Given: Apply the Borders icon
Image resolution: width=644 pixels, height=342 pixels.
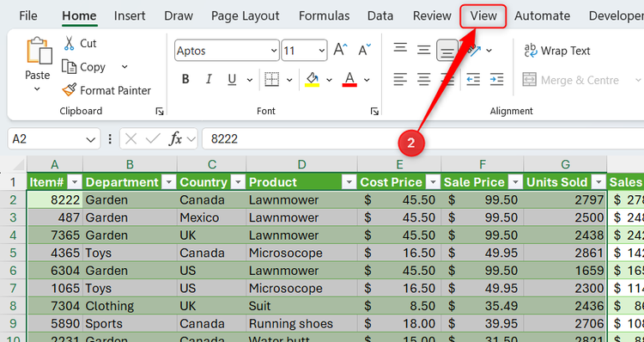Looking at the screenshot, I should click(x=272, y=79).
